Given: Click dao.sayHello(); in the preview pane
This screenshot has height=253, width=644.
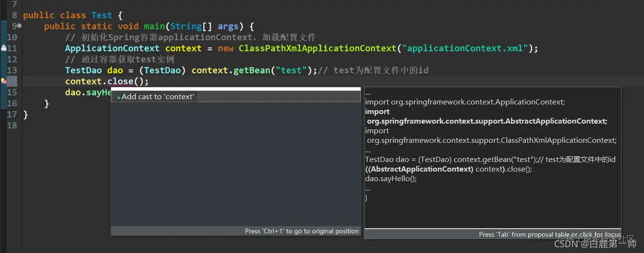Looking at the screenshot, I should point(391,179).
